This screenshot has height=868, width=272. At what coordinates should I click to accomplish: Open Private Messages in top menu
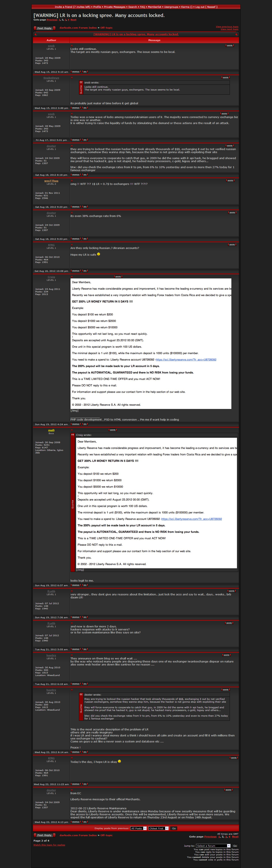[x=114, y=7]
